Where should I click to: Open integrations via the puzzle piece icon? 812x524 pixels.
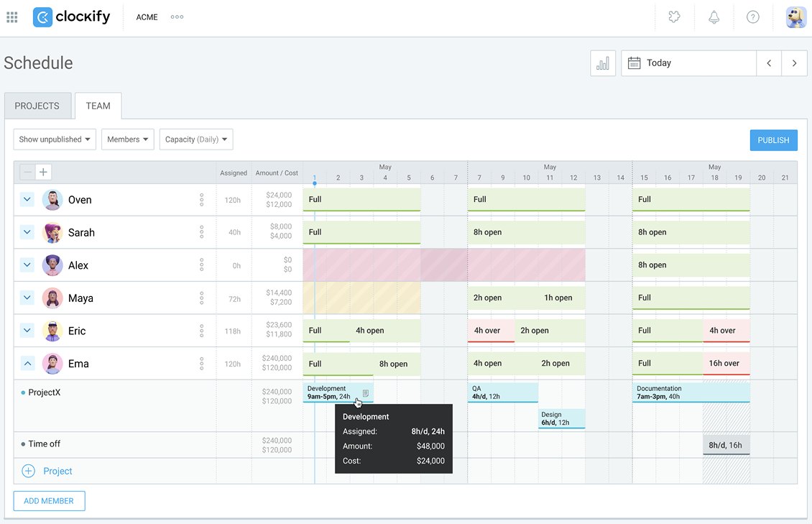pyautogui.click(x=674, y=17)
